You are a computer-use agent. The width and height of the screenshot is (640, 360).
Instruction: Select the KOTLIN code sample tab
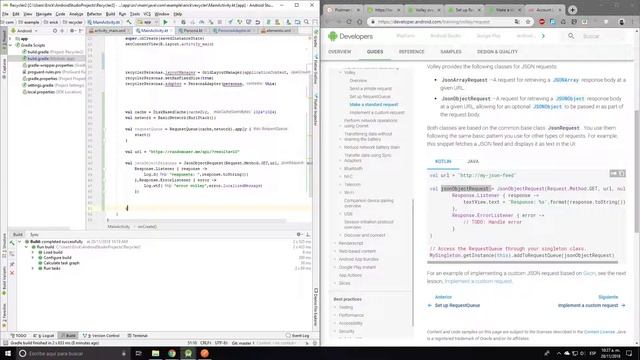(x=443, y=162)
